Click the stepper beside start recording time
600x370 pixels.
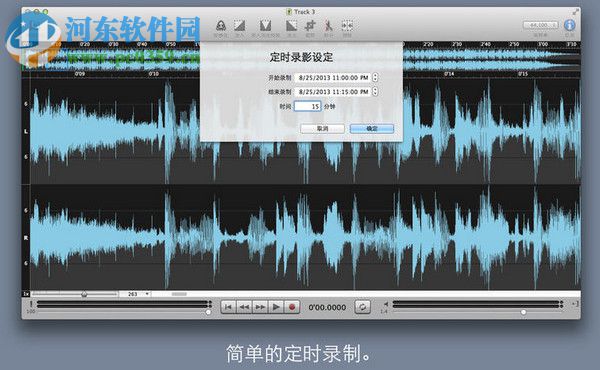[x=375, y=78]
